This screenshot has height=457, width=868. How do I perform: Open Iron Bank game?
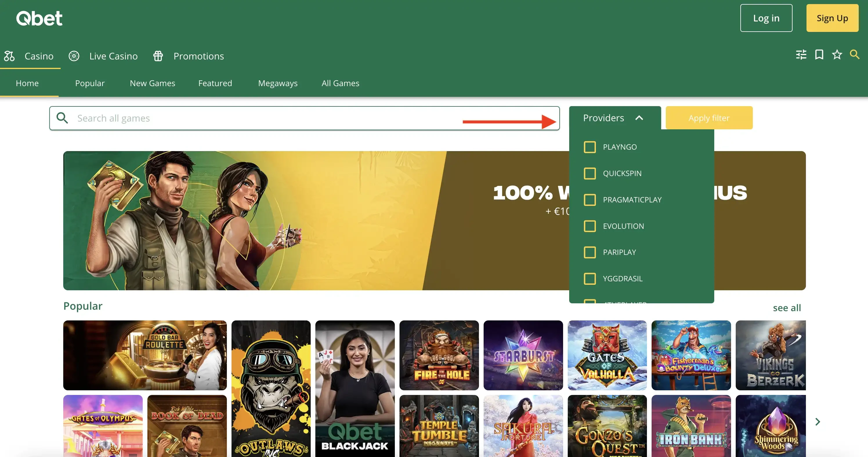click(x=691, y=426)
